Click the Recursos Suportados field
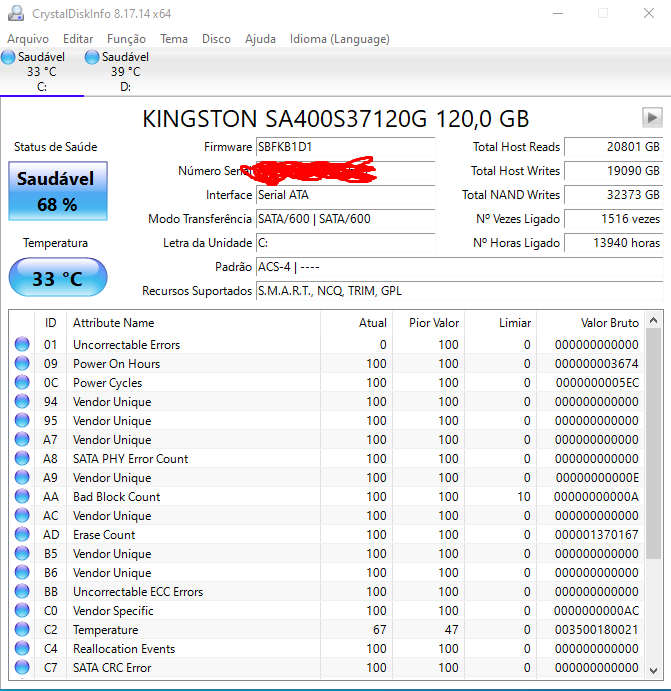Screen dimensions: 671x691 tap(459, 291)
